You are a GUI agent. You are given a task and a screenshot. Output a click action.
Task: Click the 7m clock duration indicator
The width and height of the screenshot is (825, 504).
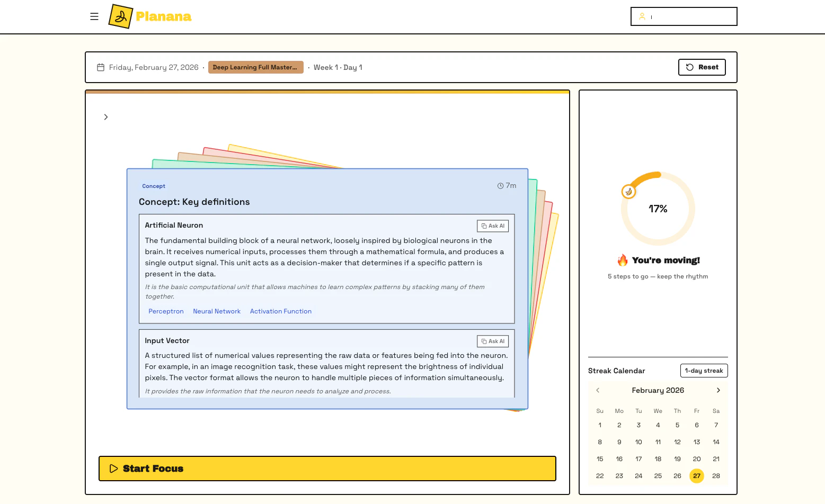coord(507,186)
